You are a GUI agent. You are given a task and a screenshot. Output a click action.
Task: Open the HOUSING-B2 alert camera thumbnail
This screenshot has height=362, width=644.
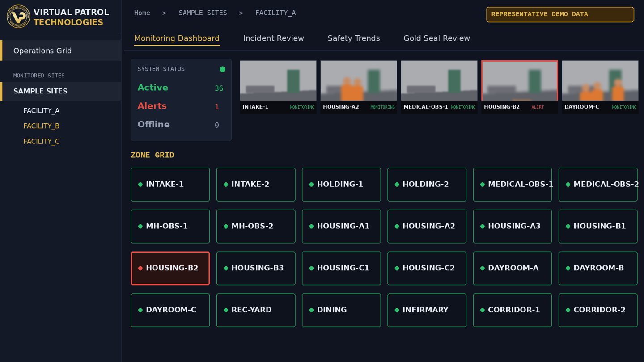point(520,87)
